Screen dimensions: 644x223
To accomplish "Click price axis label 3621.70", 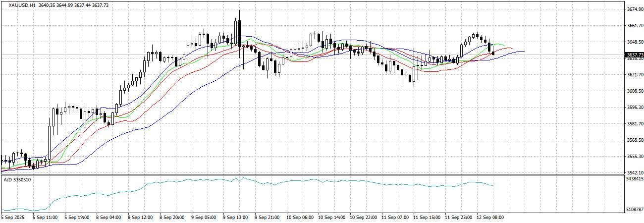I will (x=635, y=75).
